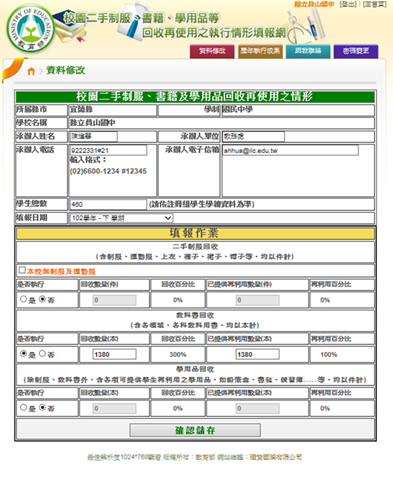Open the 資料修改 tab
Screen dimensions: 393x480
point(212,51)
